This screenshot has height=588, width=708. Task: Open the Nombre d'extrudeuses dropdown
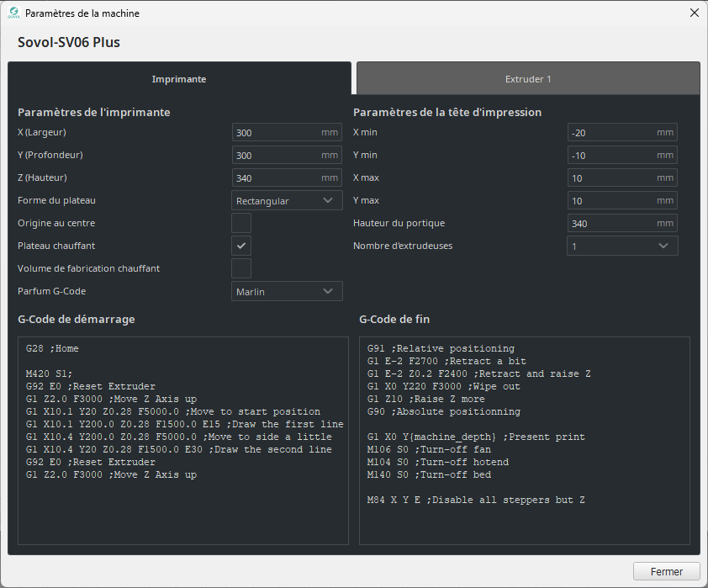tap(622, 246)
